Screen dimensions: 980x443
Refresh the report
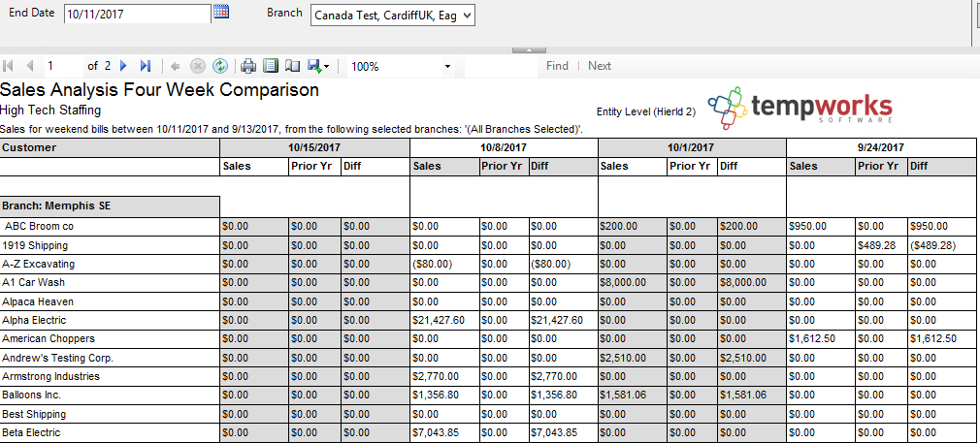coord(219,66)
